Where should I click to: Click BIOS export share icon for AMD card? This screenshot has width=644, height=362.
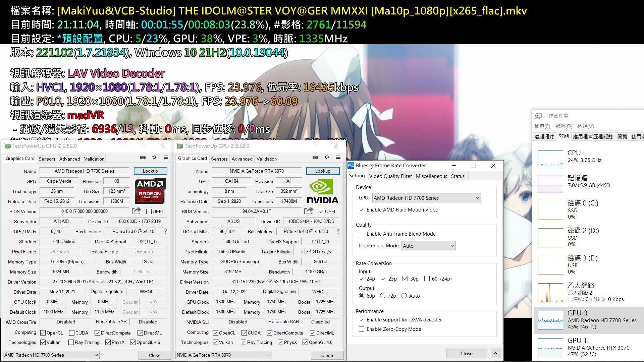coord(136,211)
